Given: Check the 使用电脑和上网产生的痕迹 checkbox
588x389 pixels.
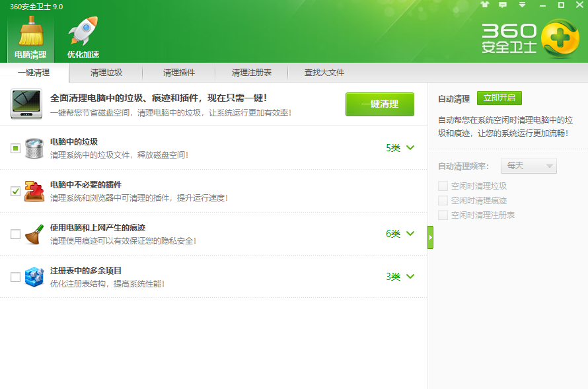Looking at the screenshot, I should 15,234.
